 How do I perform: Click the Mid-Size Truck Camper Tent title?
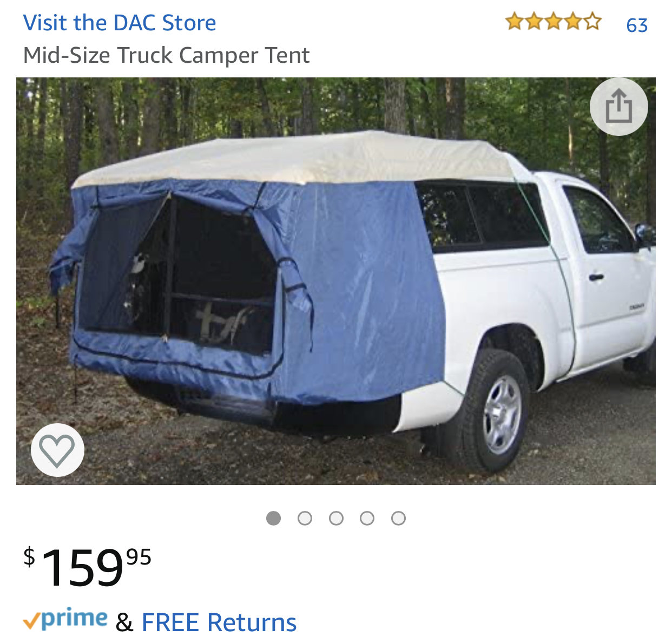(x=167, y=55)
